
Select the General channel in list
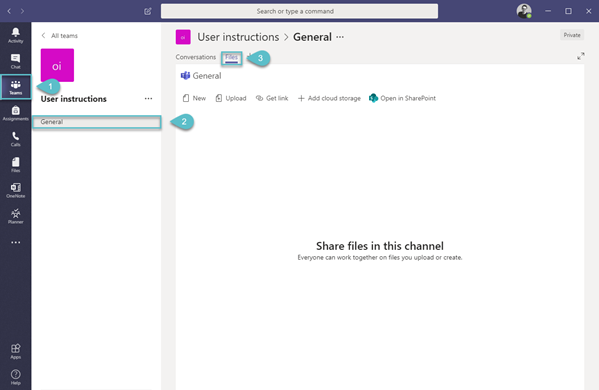pyautogui.click(x=97, y=122)
